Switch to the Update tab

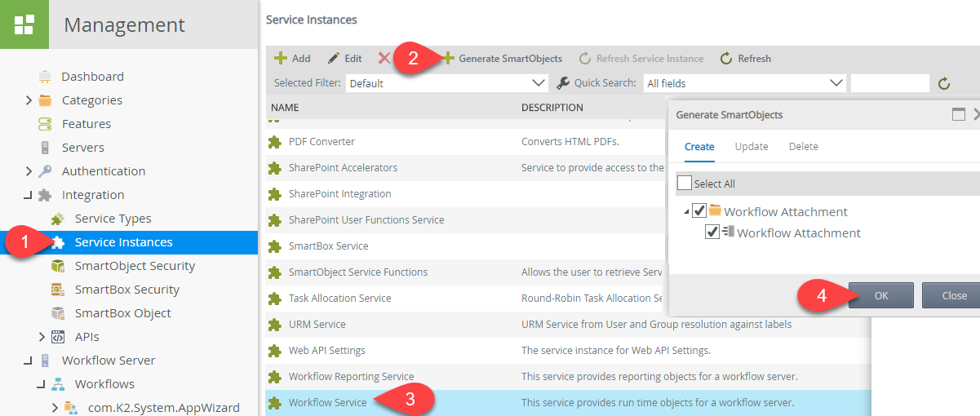pos(751,147)
